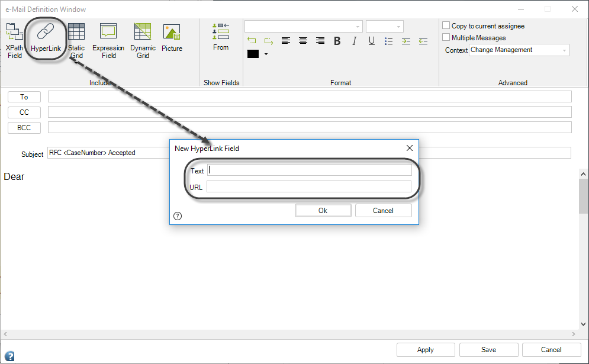
Task: Click the Subject field with RFC text
Action: coord(109,153)
